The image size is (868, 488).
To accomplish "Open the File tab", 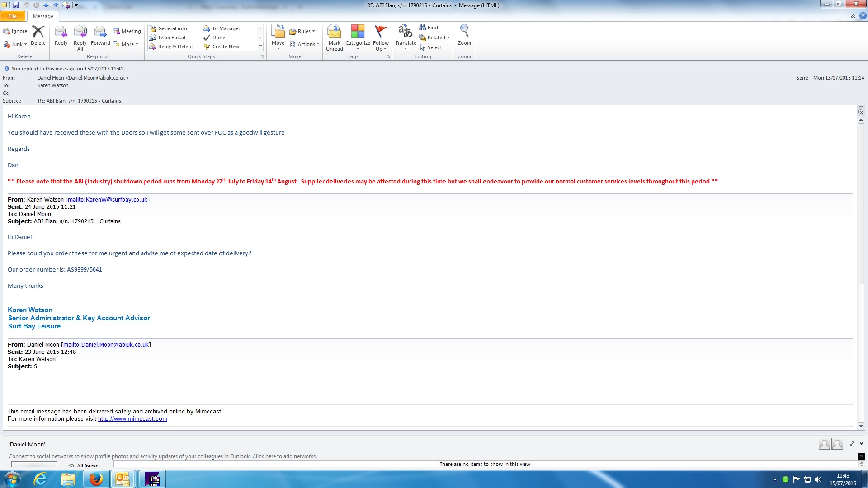I will (x=13, y=16).
